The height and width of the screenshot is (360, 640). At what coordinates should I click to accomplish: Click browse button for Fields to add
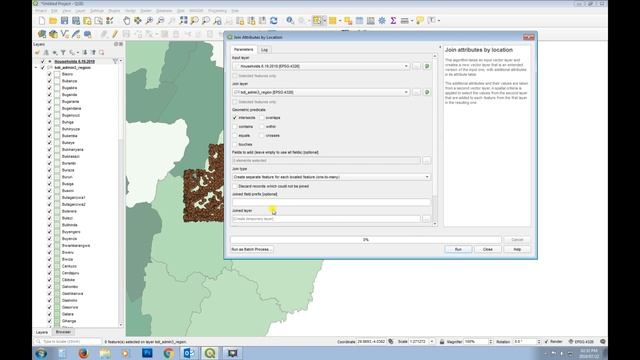[427, 160]
